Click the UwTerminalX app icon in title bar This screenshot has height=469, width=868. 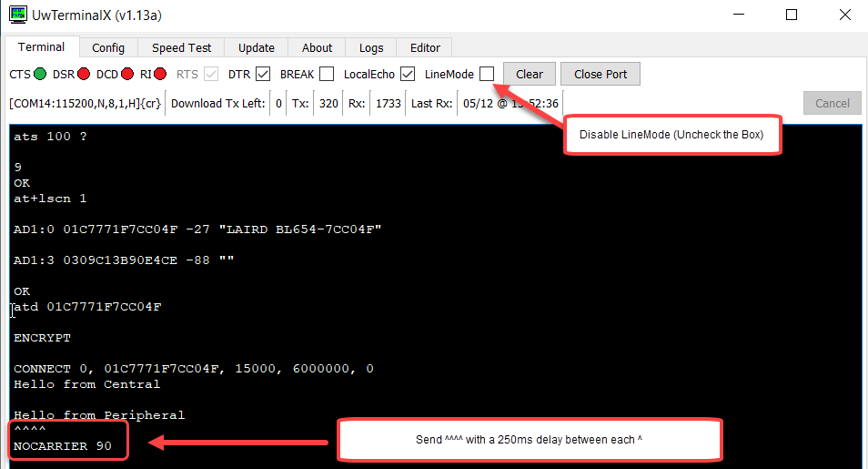point(15,15)
